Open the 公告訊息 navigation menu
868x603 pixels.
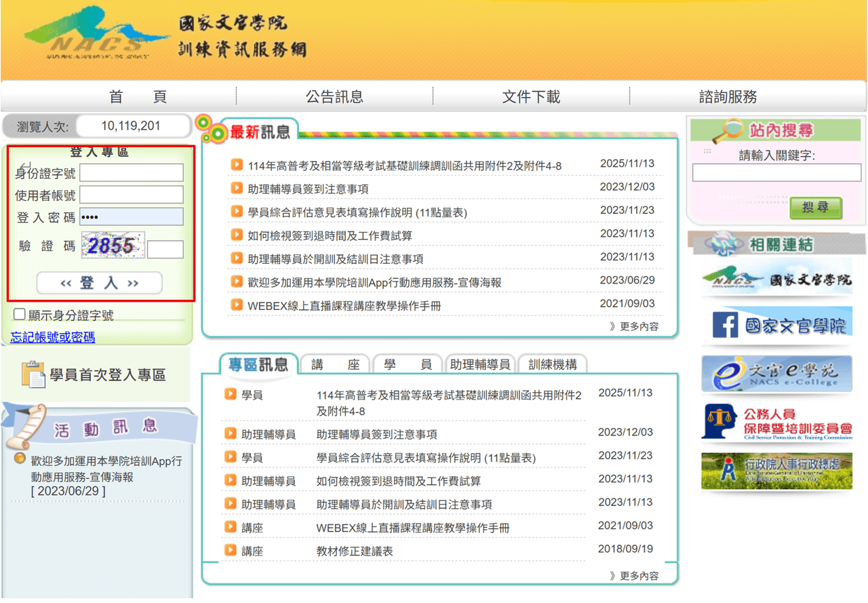pyautogui.click(x=334, y=97)
